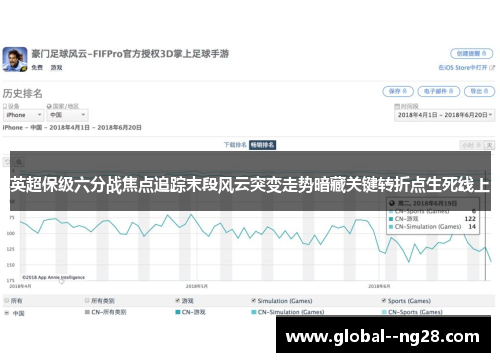Click the CN-Sports (Games) color swatch

click(x=384, y=312)
